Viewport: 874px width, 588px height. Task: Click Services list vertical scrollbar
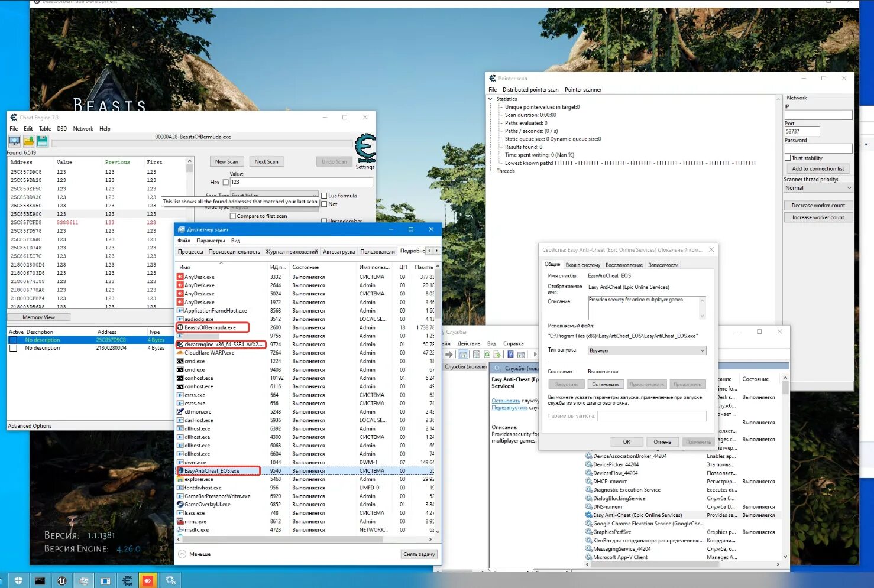(x=785, y=388)
